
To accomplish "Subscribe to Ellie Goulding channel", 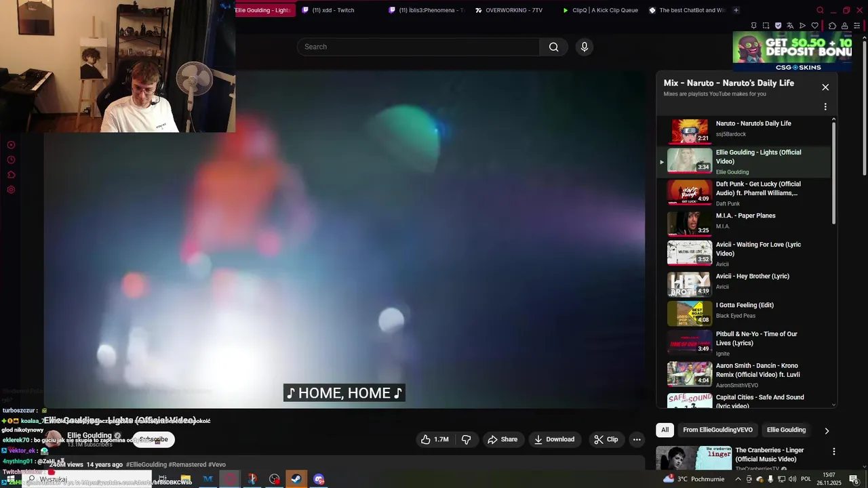I will click(154, 439).
